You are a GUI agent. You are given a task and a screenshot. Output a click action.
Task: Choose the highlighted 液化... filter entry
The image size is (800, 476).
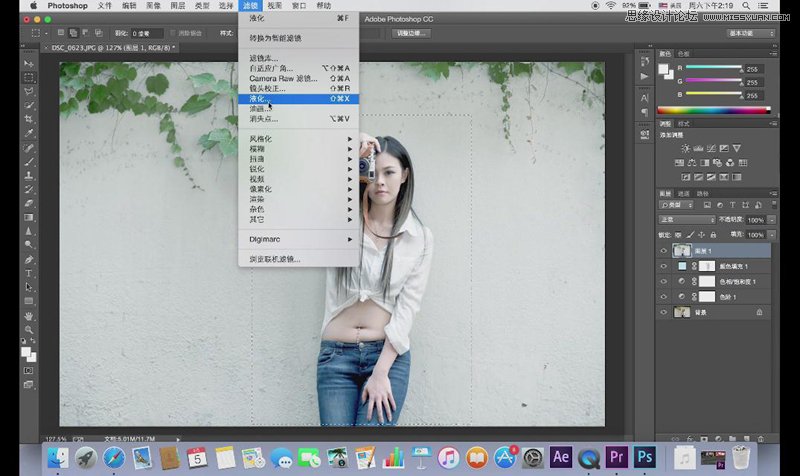click(298, 98)
